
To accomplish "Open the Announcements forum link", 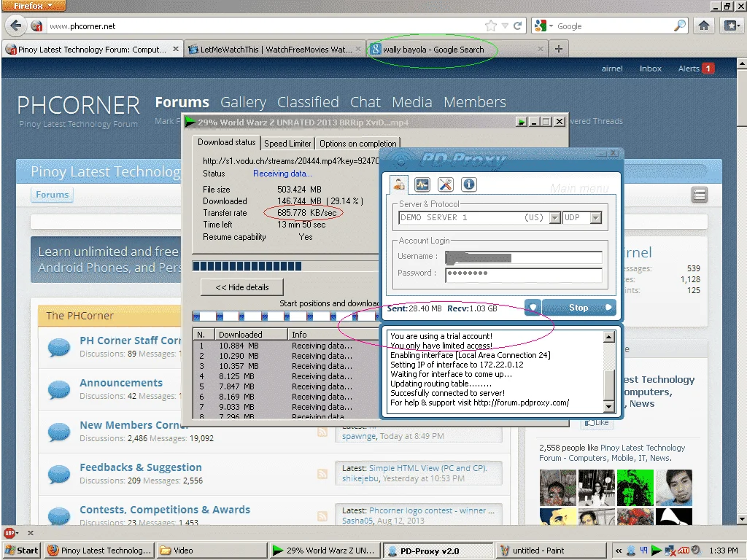I will [121, 383].
